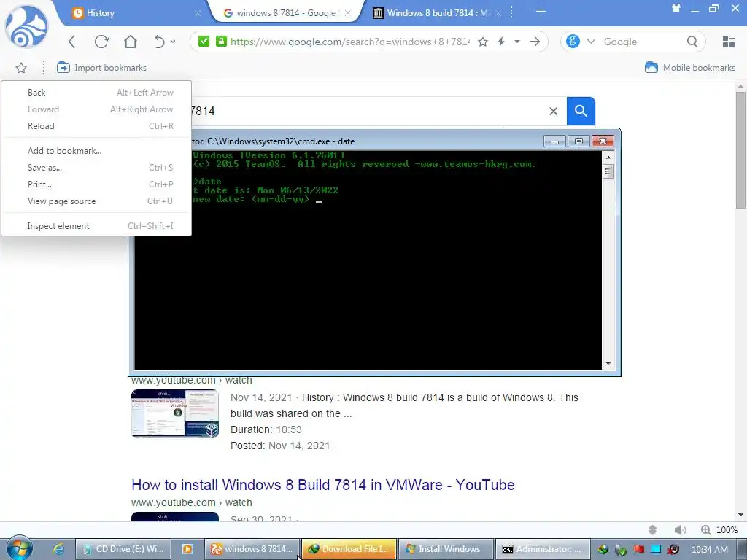
Task: Click the browser page vertical scrollbar thumb
Action: (740, 149)
